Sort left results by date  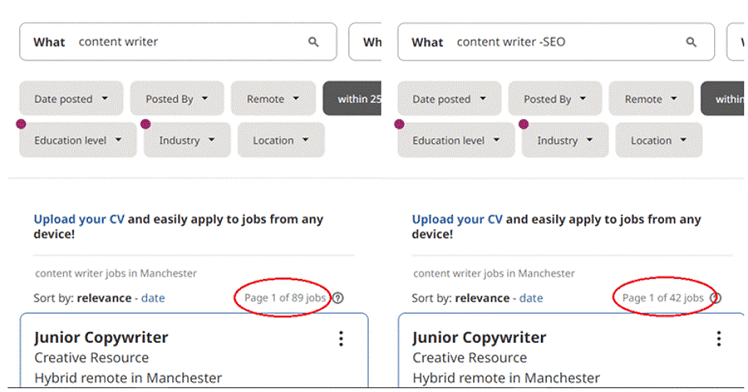tap(153, 298)
